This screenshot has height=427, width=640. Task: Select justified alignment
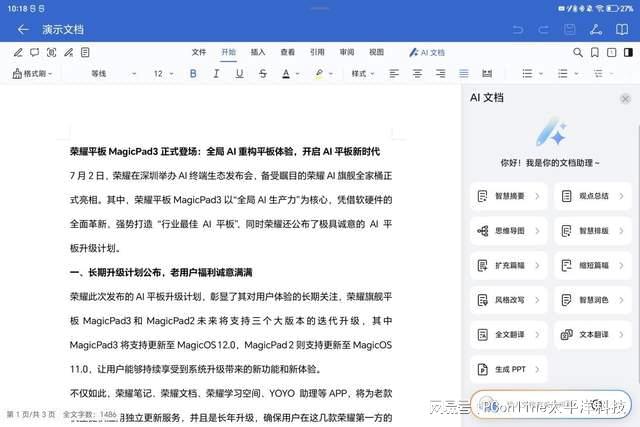(x=464, y=73)
